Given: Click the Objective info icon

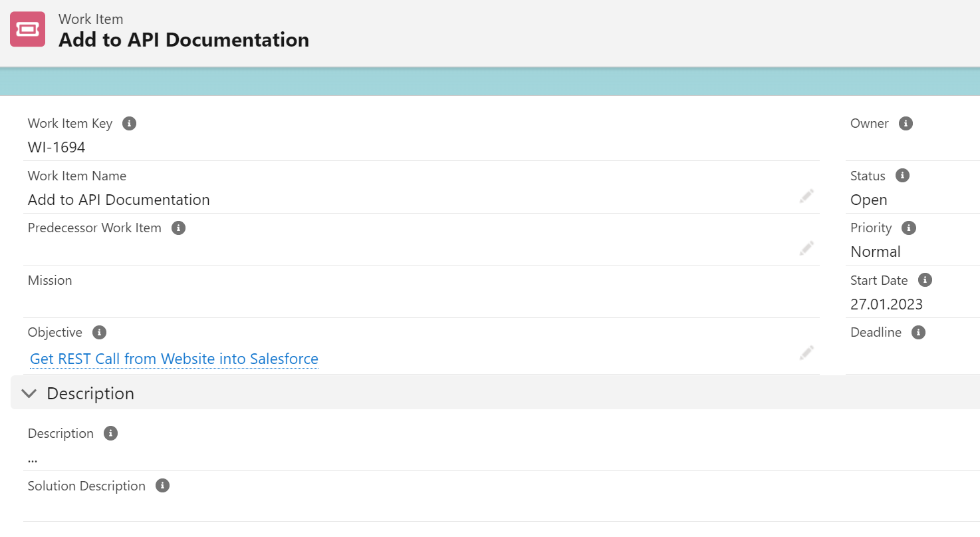Looking at the screenshot, I should click(99, 332).
